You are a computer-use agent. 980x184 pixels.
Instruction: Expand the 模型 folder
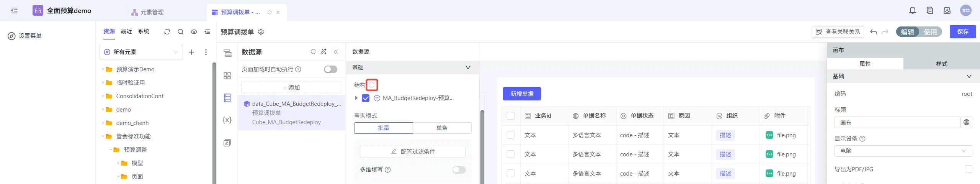pos(118,163)
